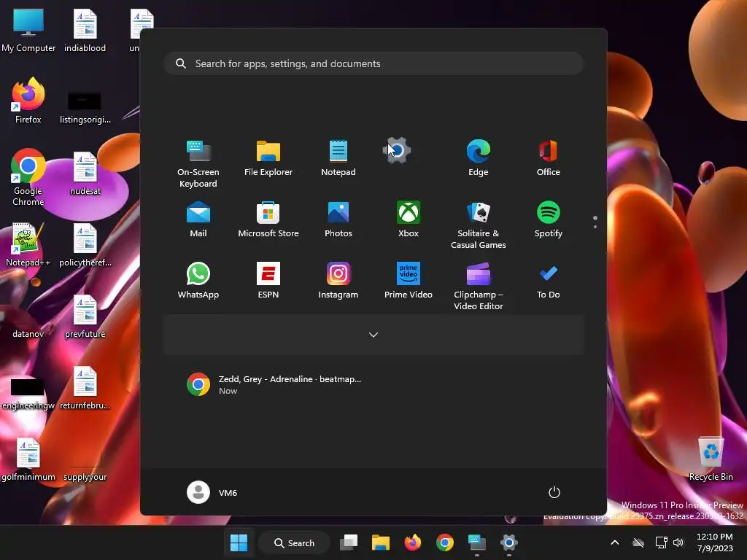This screenshot has width=747, height=560.
Task: Click the Start menu search field
Action: (373, 64)
